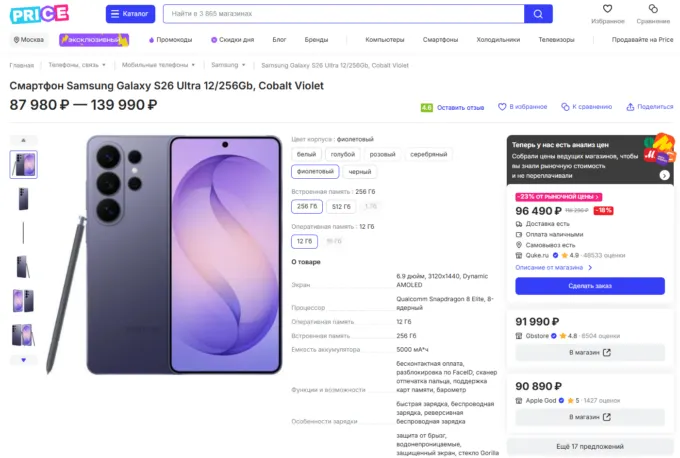Viewport: 680px width, 458px height.
Task: Click the Price logo
Action: tap(41, 13)
